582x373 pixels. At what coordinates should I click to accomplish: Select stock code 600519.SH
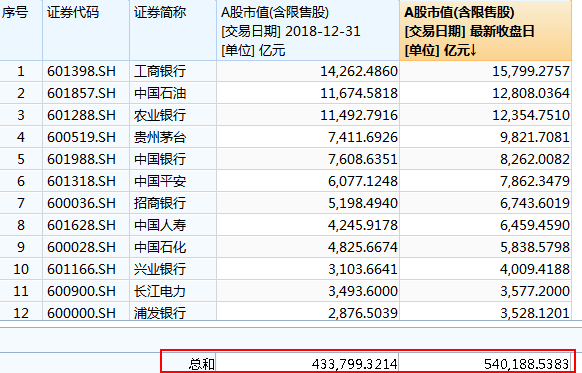81,137
